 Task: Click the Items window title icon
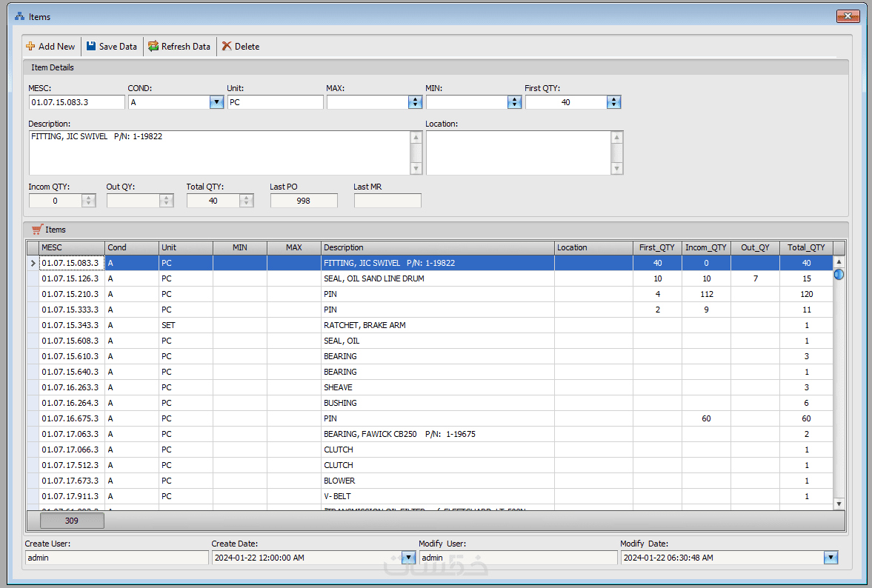tap(19, 17)
